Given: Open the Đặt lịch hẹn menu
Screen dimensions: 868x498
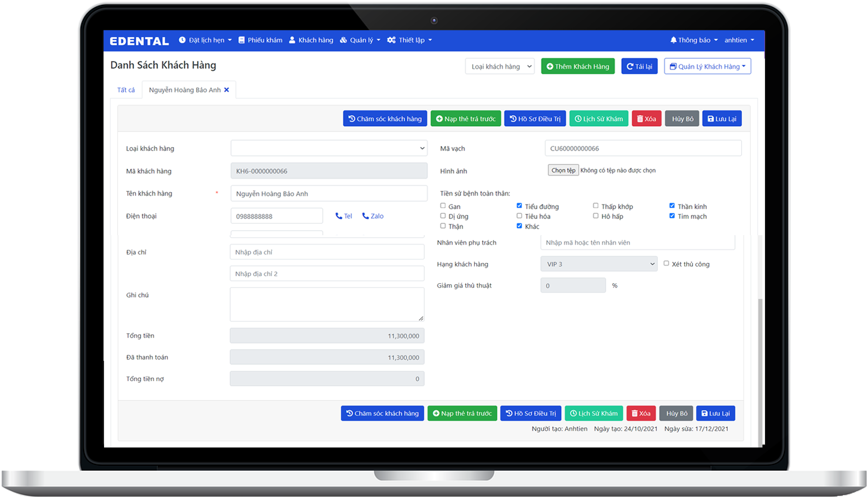Looking at the screenshot, I should tap(205, 40).
